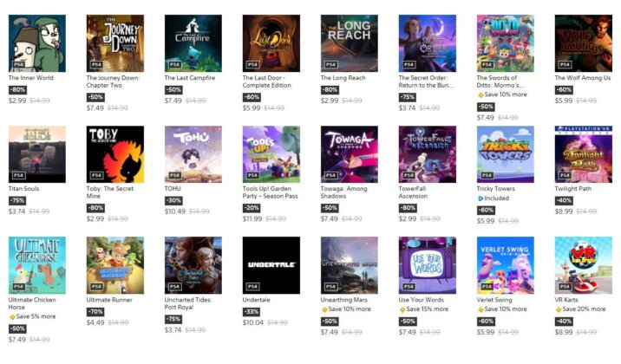Click Tools Up! Garden Party Season Pass link
The height and width of the screenshot is (364, 621).
click(270, 192)
